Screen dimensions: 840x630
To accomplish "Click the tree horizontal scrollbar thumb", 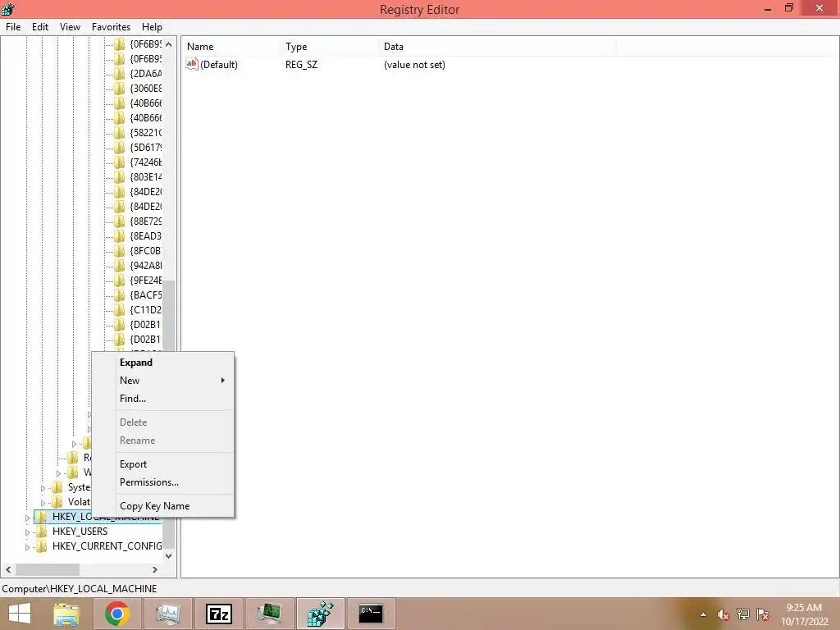I will click(x=48, y=569).
